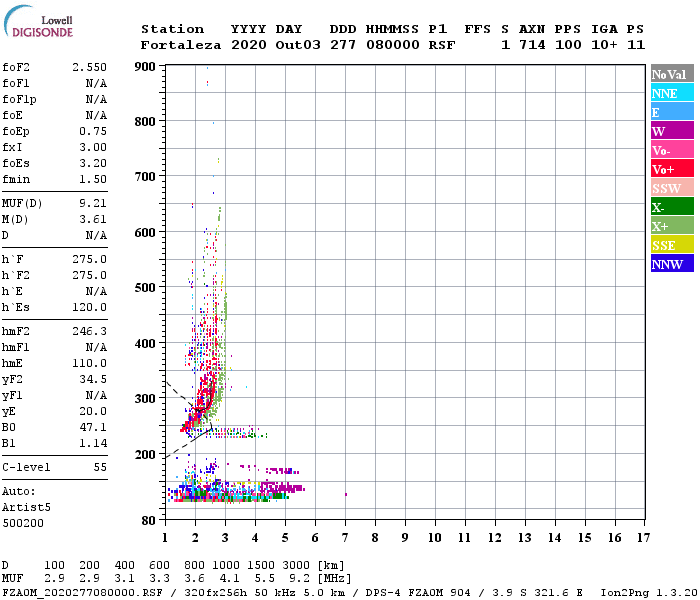The image size is (700, 600).
Task: Click the hmF2 value 246.3
Action: [89, 332]
